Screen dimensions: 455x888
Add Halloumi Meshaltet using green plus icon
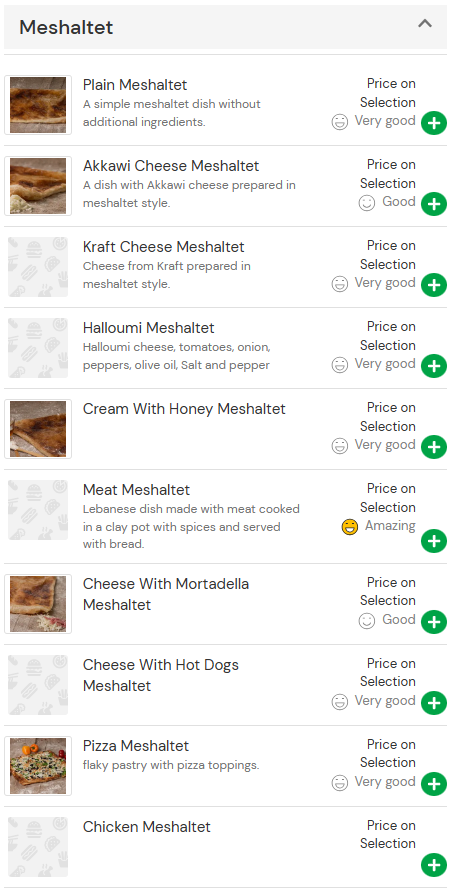tap(433, 366)
